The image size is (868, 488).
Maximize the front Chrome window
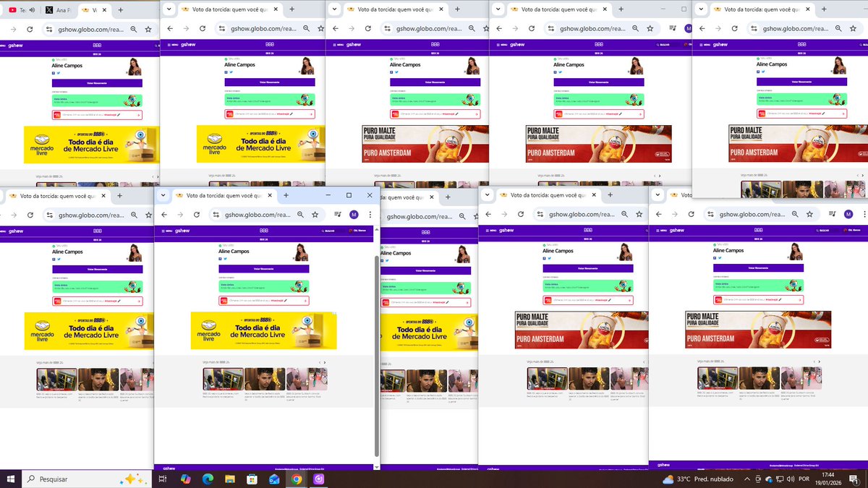pos(349,195)
